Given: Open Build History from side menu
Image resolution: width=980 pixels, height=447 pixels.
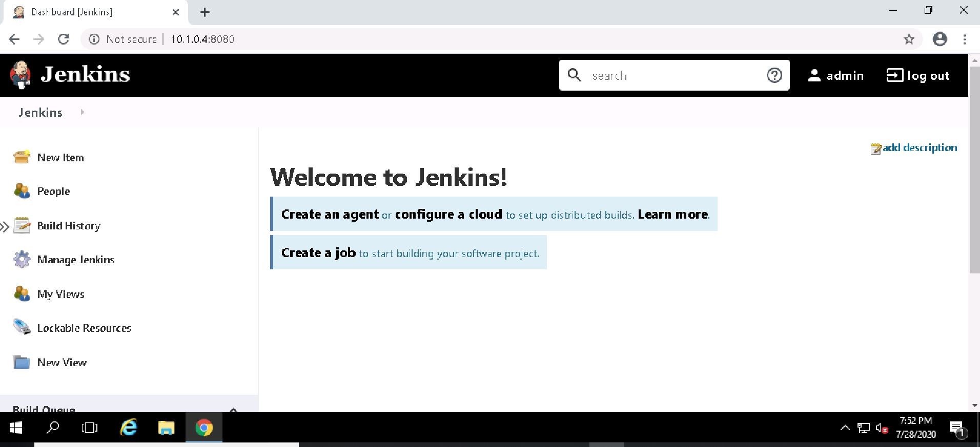Looking at the screenshot, I should 69,226.
